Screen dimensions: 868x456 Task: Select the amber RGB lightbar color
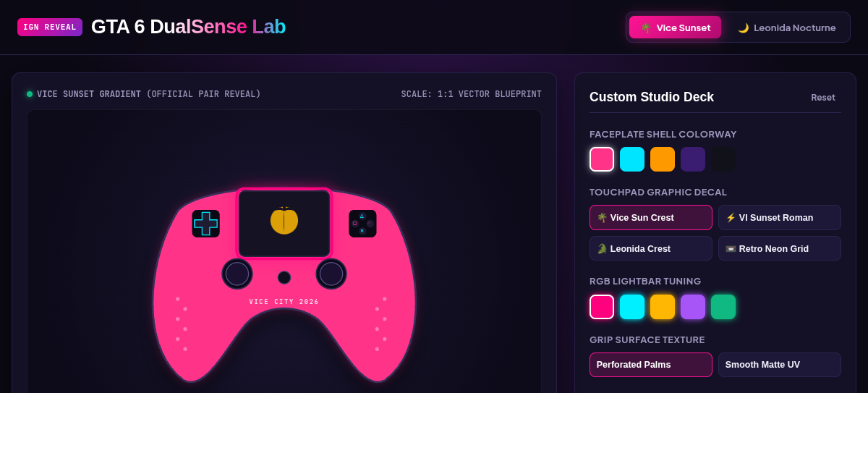(x=663, y=307)
